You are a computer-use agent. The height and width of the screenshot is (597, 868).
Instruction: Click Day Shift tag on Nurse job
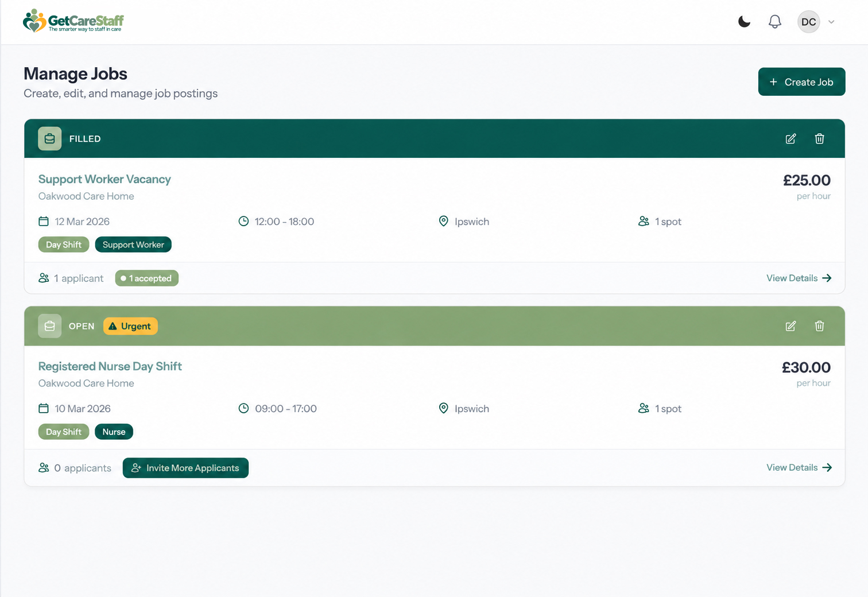(64, 432)
